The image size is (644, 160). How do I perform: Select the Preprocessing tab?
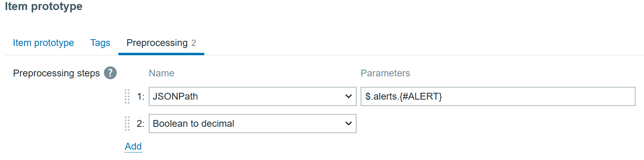[x=157, y=43]
